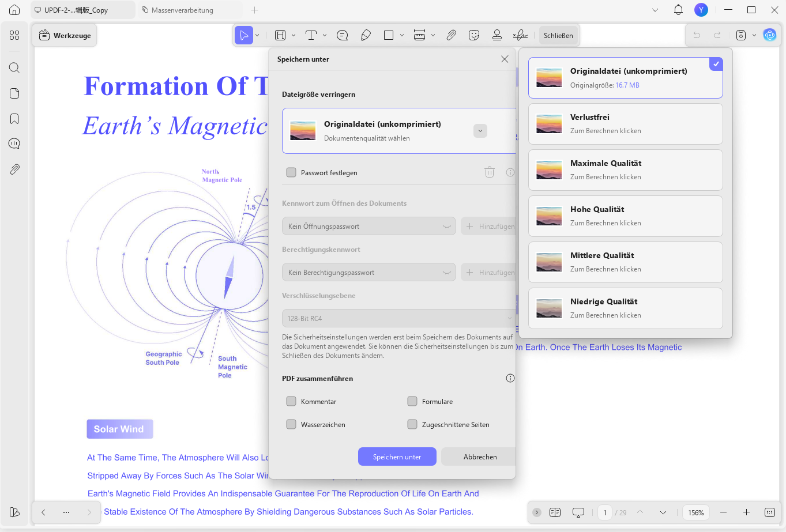The height and width of the screenshot is (532, 786).
Task: Expand the highlight tool dropdown arrow
Action: point(294,35)
